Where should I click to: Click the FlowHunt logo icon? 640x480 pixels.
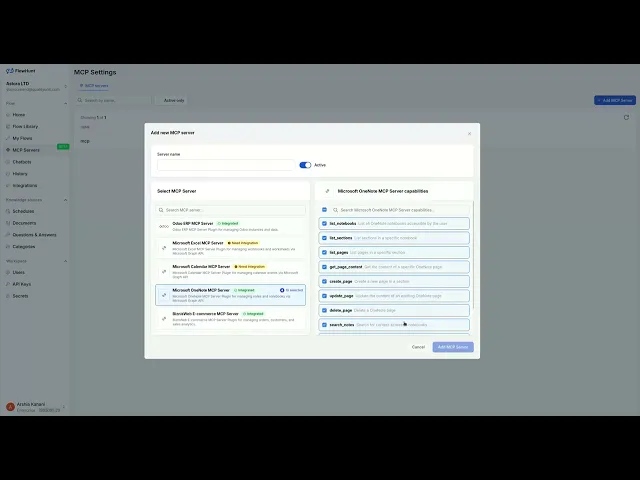pyautogui.click(x=10, y=71)
